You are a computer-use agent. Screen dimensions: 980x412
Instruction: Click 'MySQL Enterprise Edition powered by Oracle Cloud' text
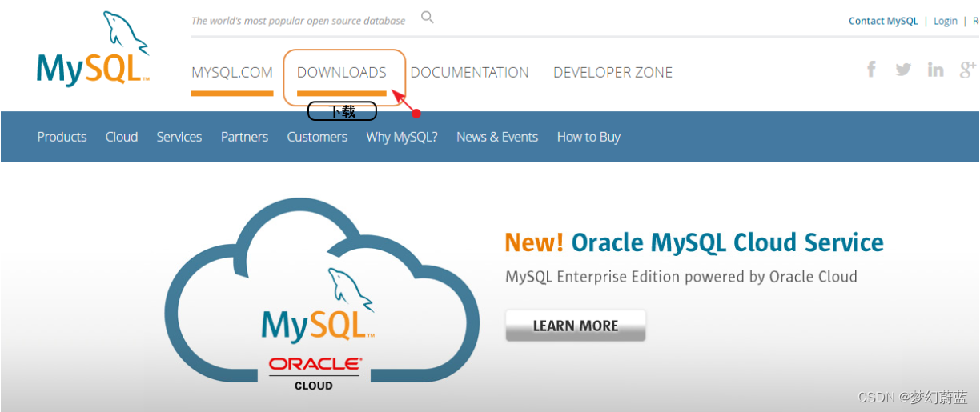coord(681,277)
